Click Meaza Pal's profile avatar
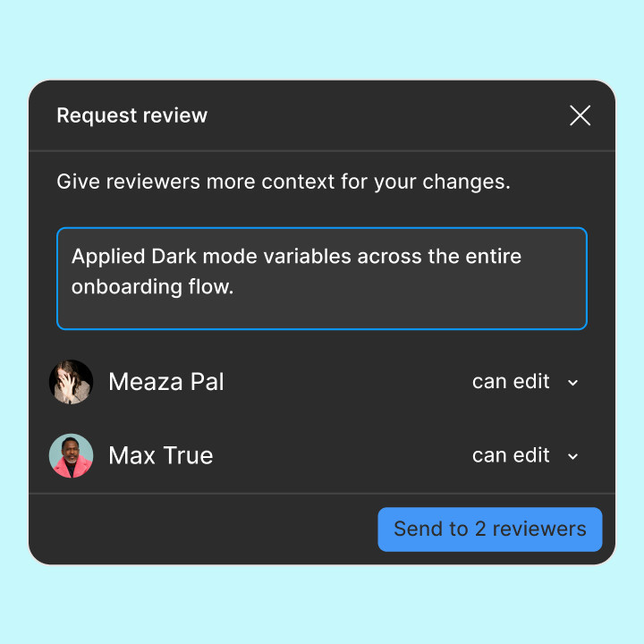 (71, 382)
